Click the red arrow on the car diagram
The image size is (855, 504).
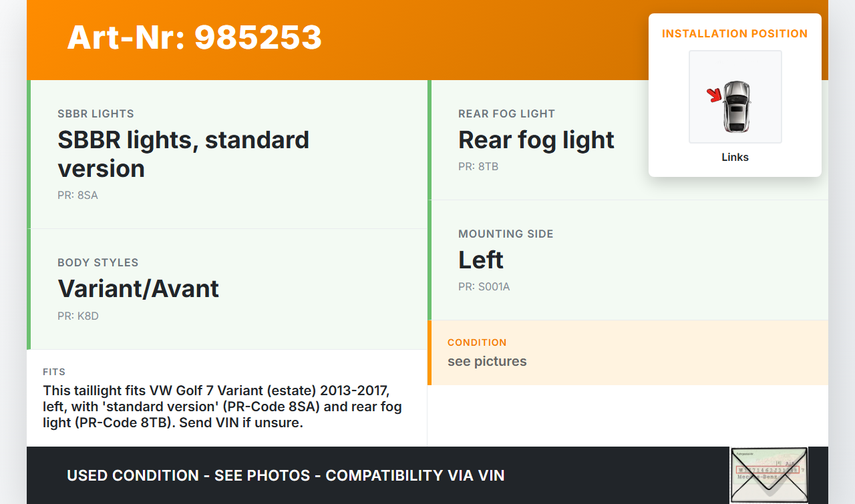click(x=715, y=95)
